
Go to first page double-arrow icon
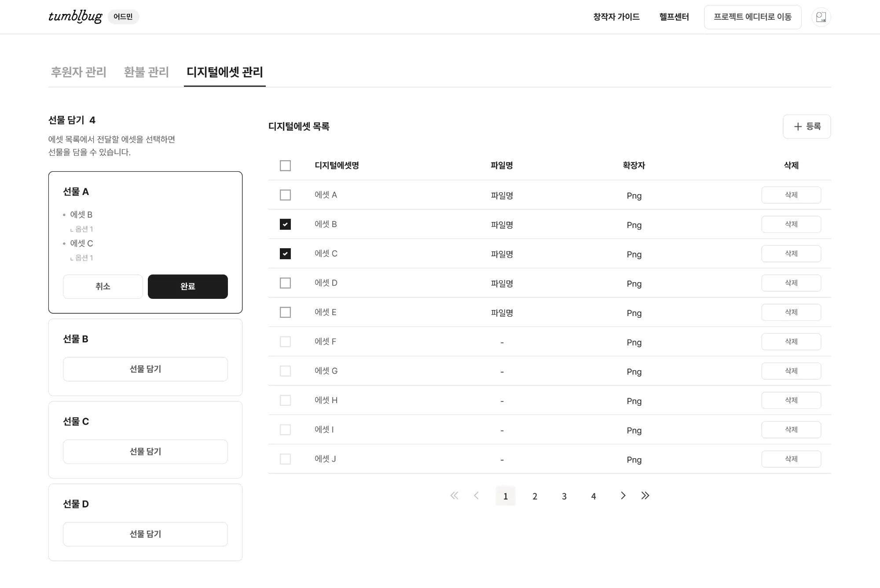click(454, 496)
